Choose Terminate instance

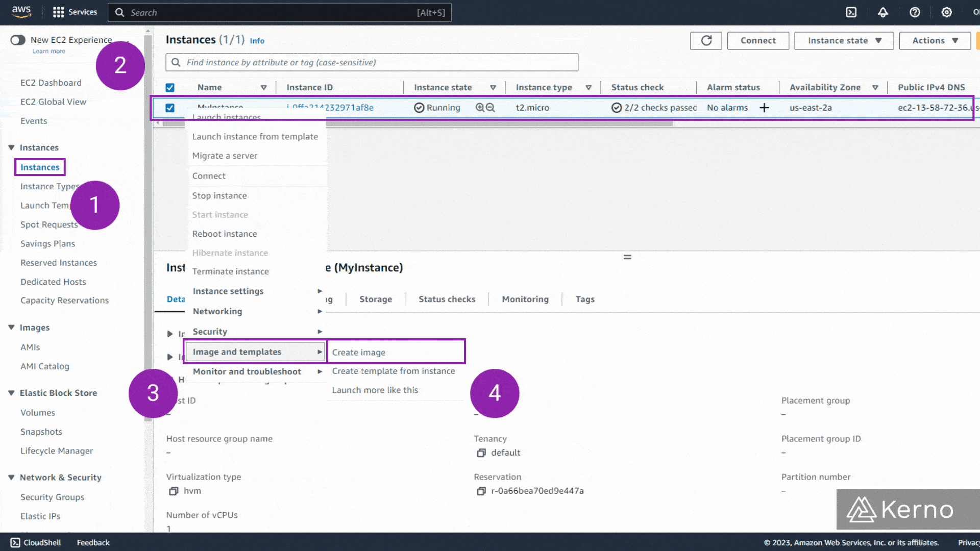point(231,272)
